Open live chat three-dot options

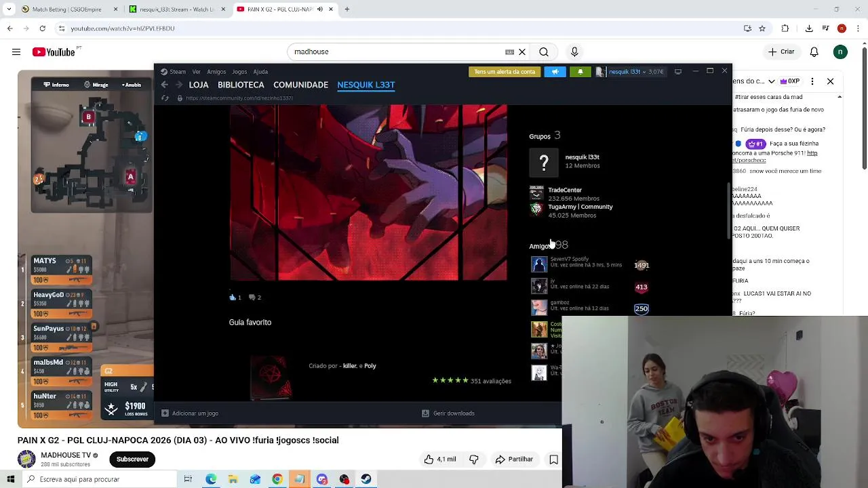point(812,81)
